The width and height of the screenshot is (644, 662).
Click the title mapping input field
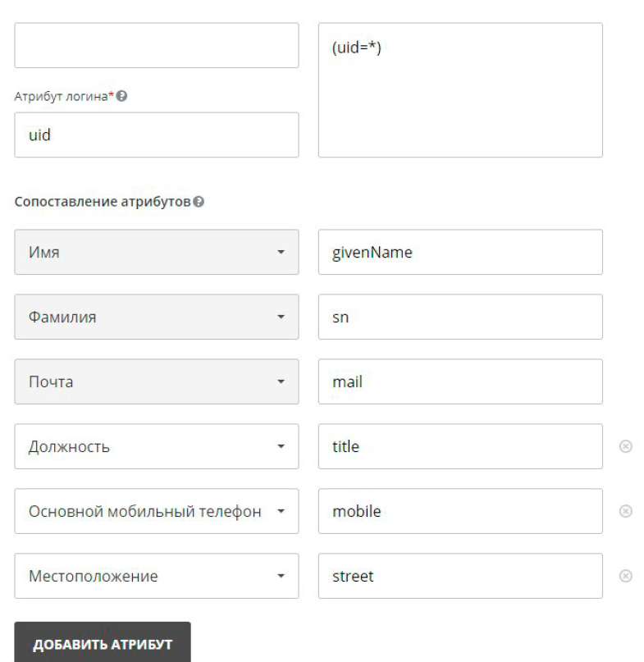(460, 446)
